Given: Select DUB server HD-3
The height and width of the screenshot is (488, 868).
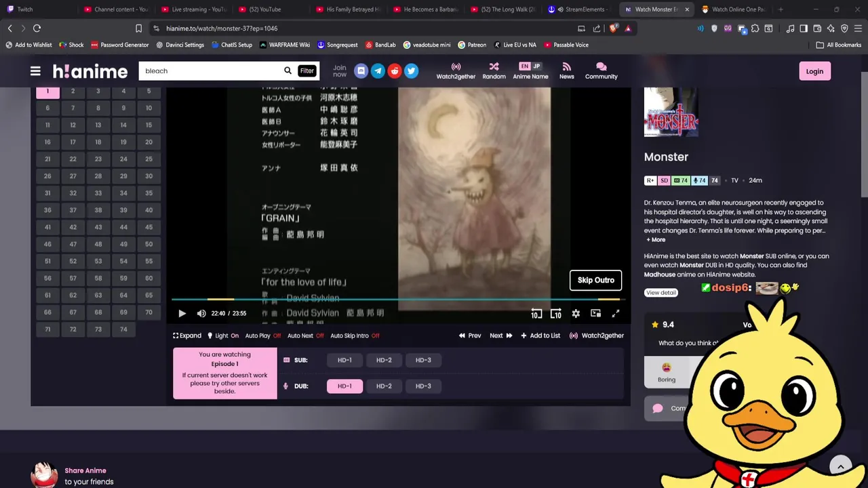Looking at the screenshot, I should [x=423, y=386].
